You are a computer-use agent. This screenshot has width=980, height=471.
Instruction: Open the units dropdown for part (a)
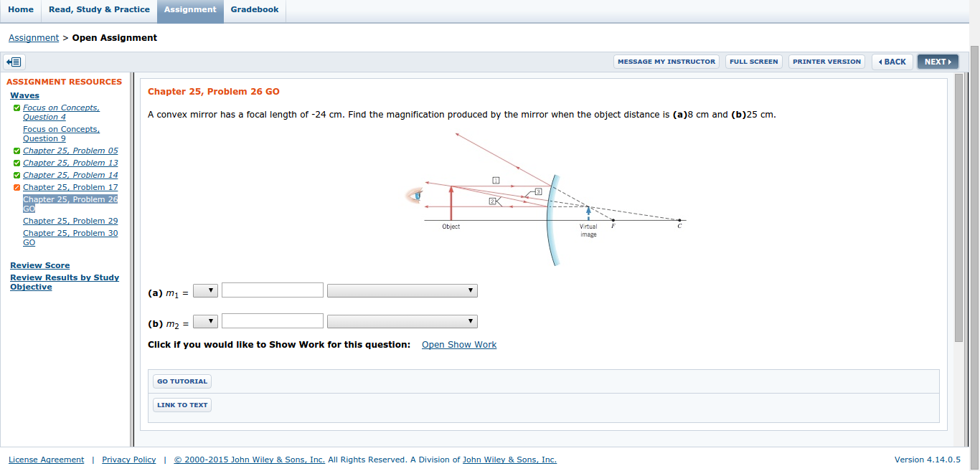tap(402, 290)
